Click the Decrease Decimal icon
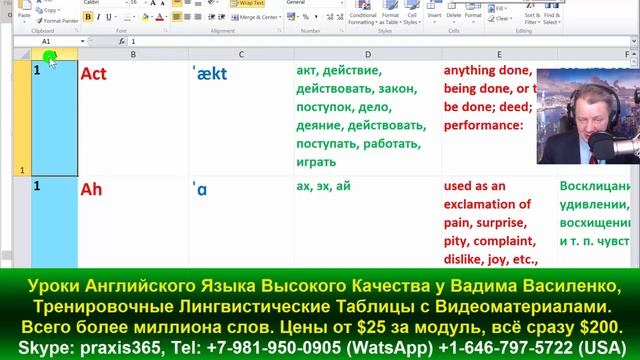Image resolution: width=640 pixels, height=360 pixels. (x=340, y=17)
